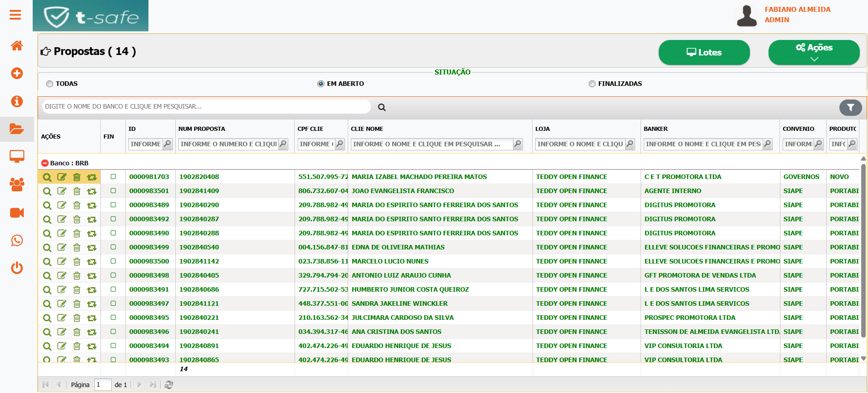Open the video camera sidebar icon
This screenshot has width=868, height=393.
pyautogui.click(x=17, y=213)
